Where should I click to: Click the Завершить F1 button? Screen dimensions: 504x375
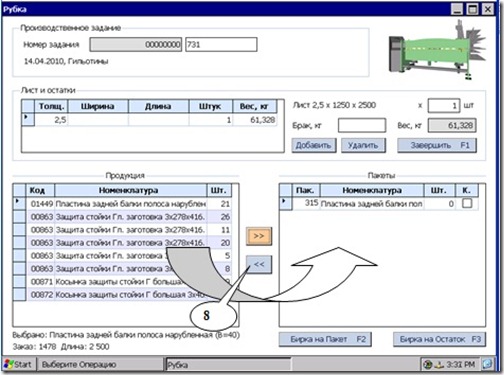pyautogui.click(x=437, y=145)
